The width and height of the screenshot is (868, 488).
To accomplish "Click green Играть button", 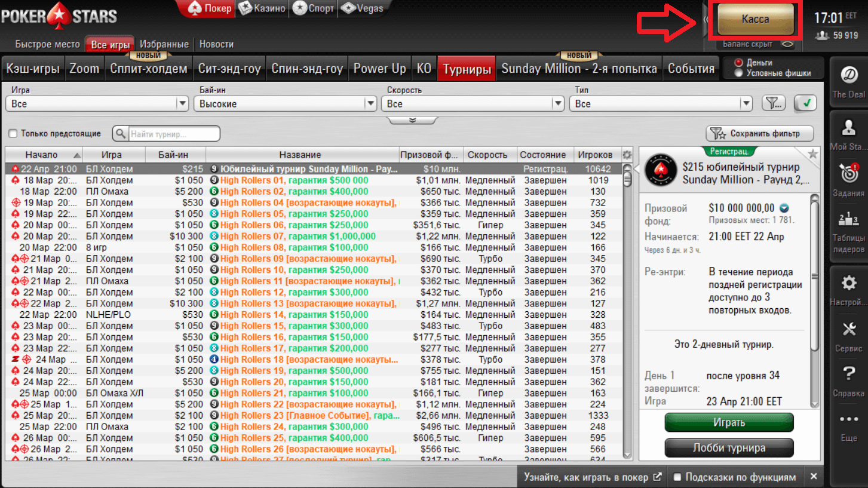I will (729, 422).
